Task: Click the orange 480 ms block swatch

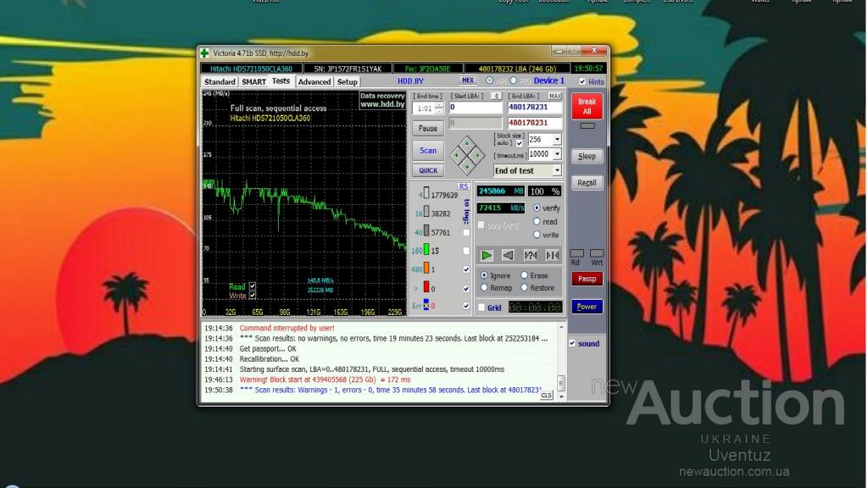Action: click(426, 269)
